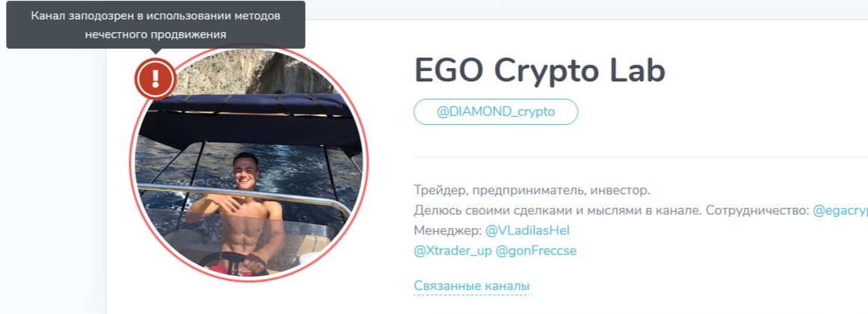
Task: Open the @gonFreccse link
Action: pyautogui.click(x=536, y=251)
